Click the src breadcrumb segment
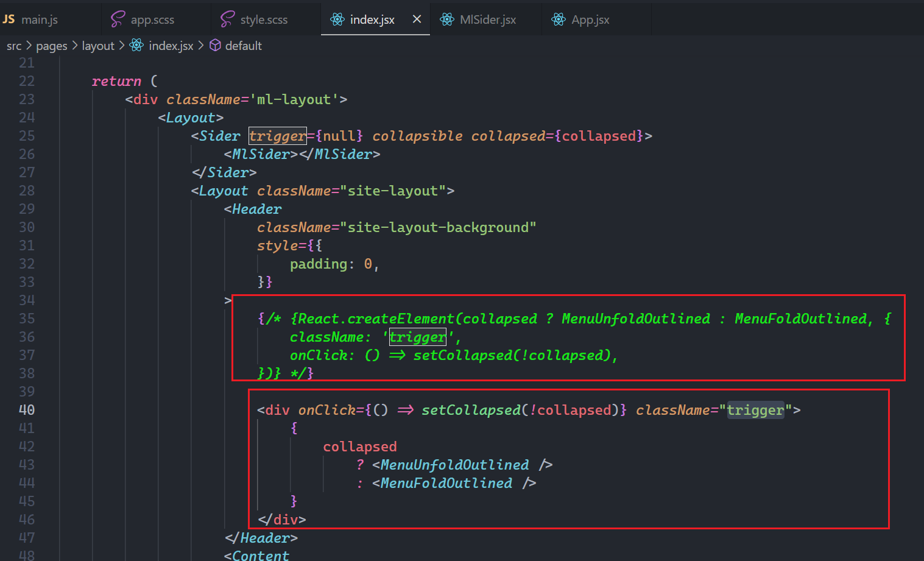This screenshot has width=924, height=561. point(14,46)
